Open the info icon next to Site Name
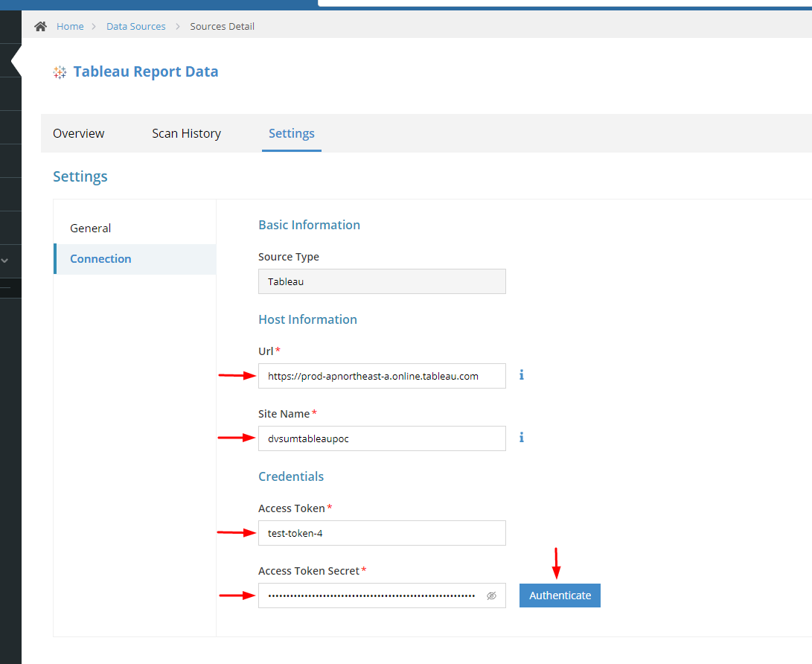The height and width of the screenshot is (664, 812). click(x=522, y=438)
